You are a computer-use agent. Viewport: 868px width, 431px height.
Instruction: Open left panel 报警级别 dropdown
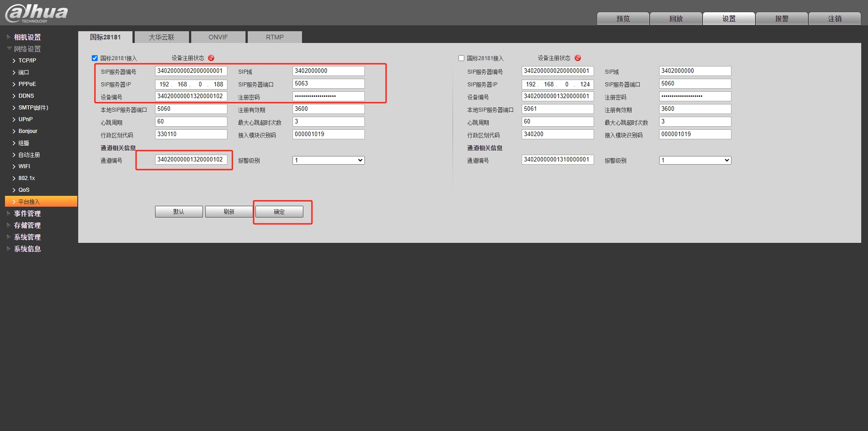click(x=328, y=160)
